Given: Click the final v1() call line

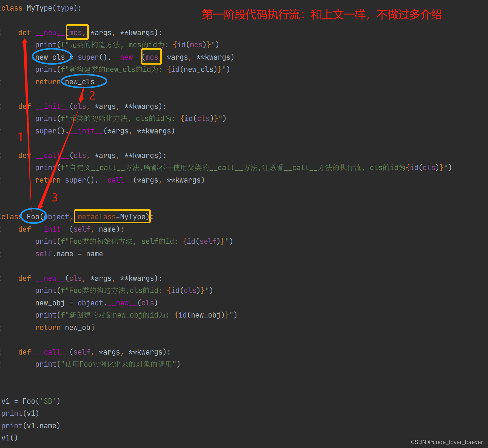Looking at the screenshot, I should 9,438.
